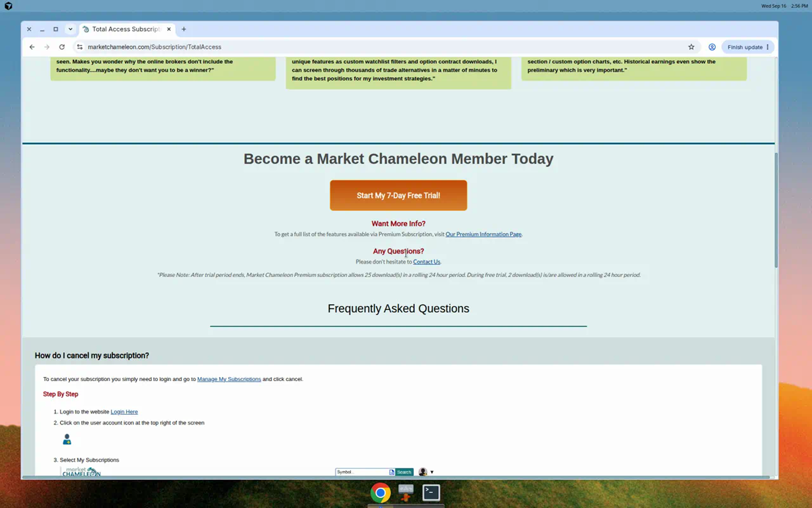The width and height of the screenshot is (812, 508).
Task: Open the user avatar dropdown arrow
Action: 432,472
